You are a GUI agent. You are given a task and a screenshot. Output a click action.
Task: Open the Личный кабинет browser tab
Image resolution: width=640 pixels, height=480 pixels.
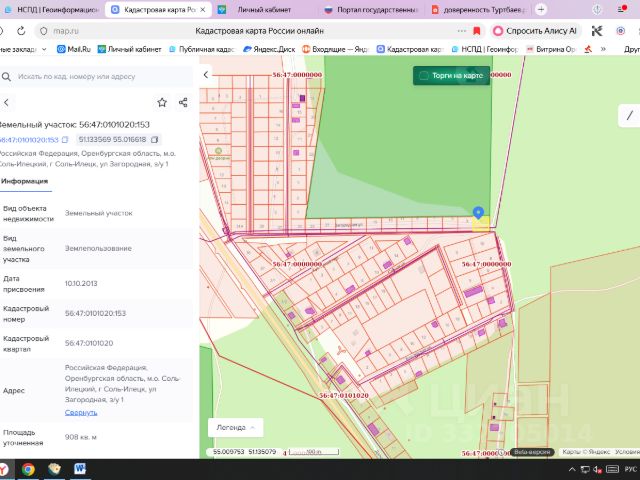(264, 9)
